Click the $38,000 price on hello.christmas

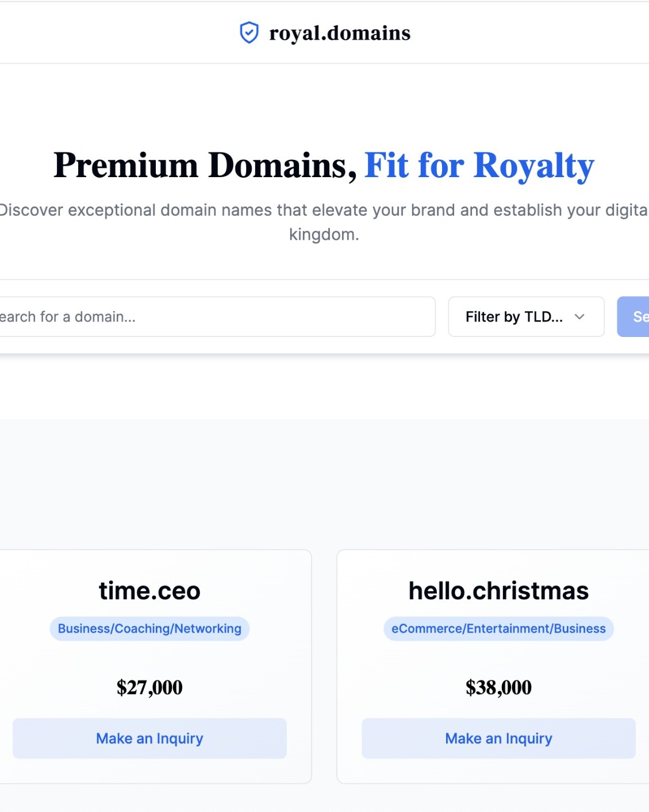click(x=498, y=687)
